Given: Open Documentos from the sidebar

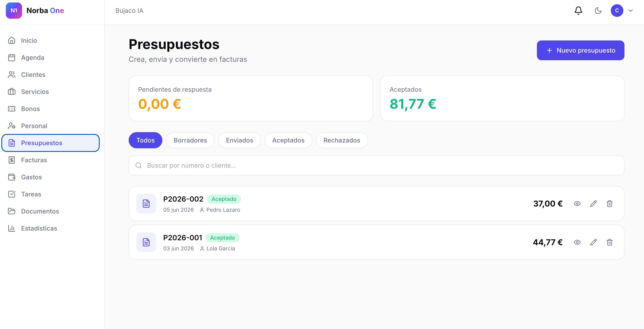Looking at the screenshot, I should [51, 211].
